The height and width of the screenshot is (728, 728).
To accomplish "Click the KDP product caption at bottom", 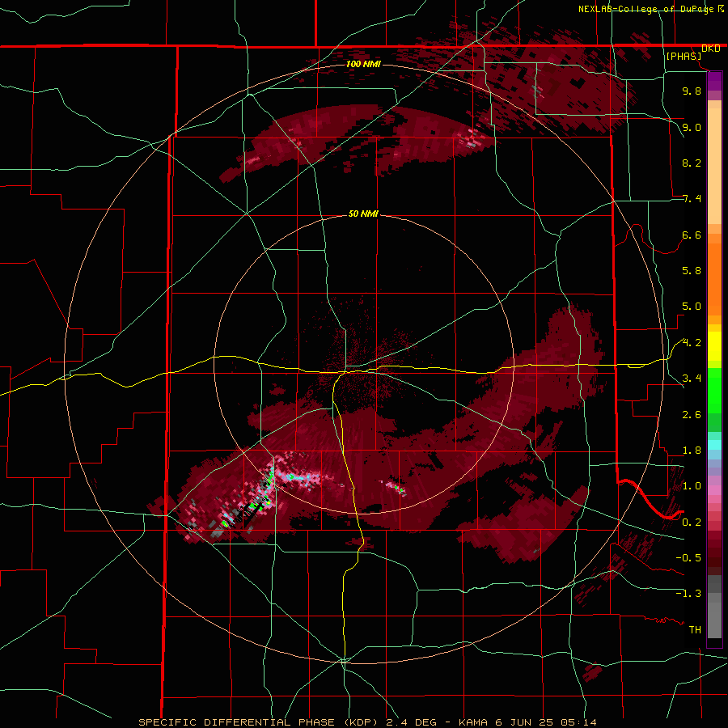I will (368, 722).
